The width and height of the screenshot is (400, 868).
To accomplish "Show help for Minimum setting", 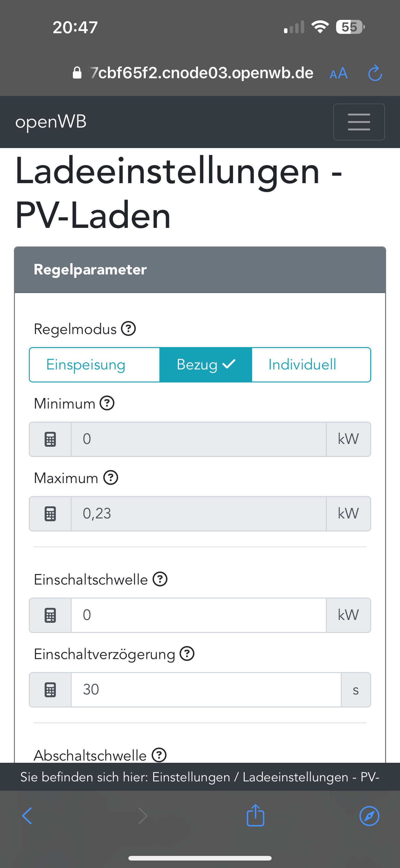I will (107, 403).
